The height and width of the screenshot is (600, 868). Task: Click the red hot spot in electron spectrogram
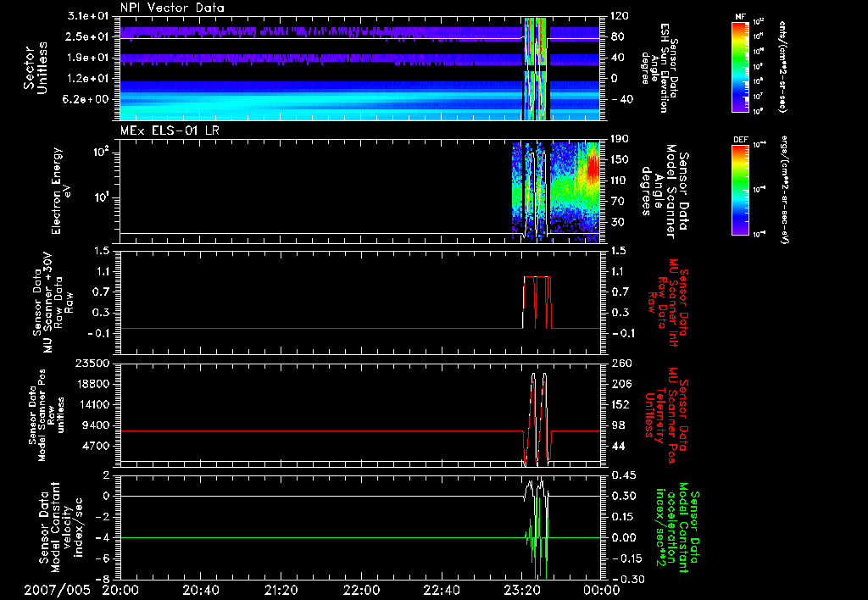(592, 165)
